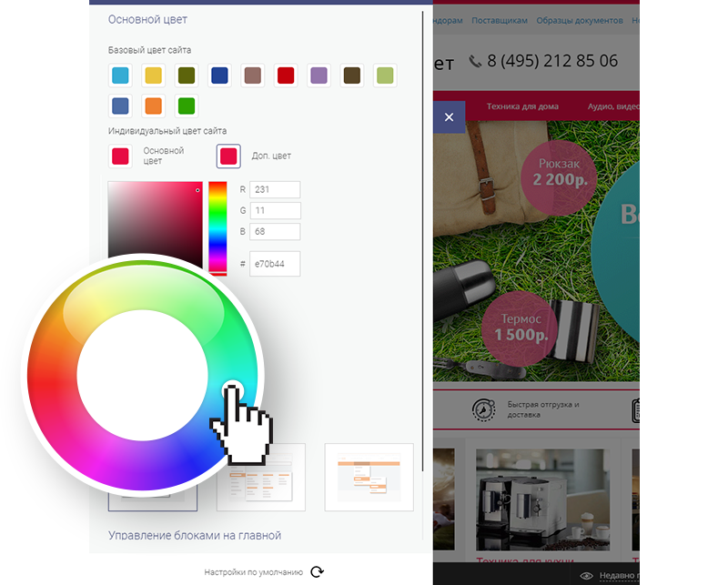Open the 'Техника для дома' menu item
The image size is (728, 585).
522,106
